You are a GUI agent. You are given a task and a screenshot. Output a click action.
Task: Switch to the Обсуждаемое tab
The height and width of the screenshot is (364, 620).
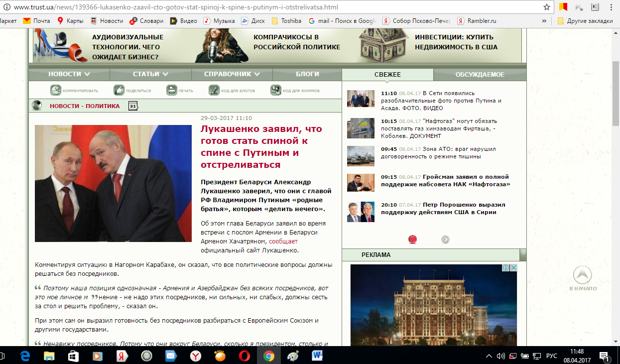click(480, 75)
